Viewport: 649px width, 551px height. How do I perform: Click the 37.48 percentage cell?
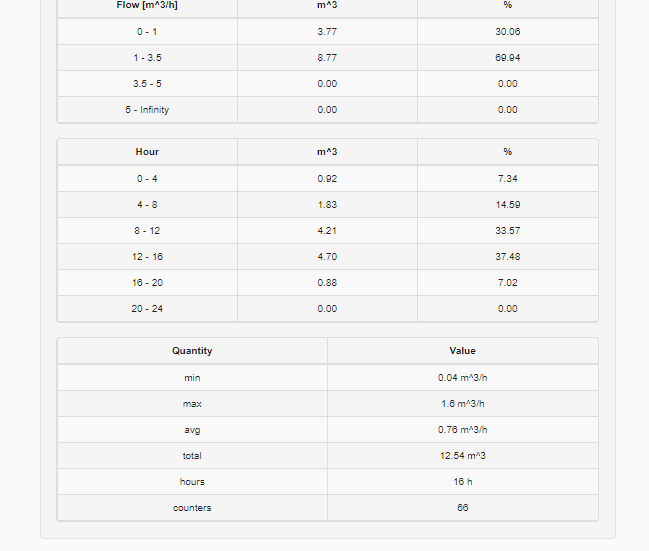tap(507, 257)
